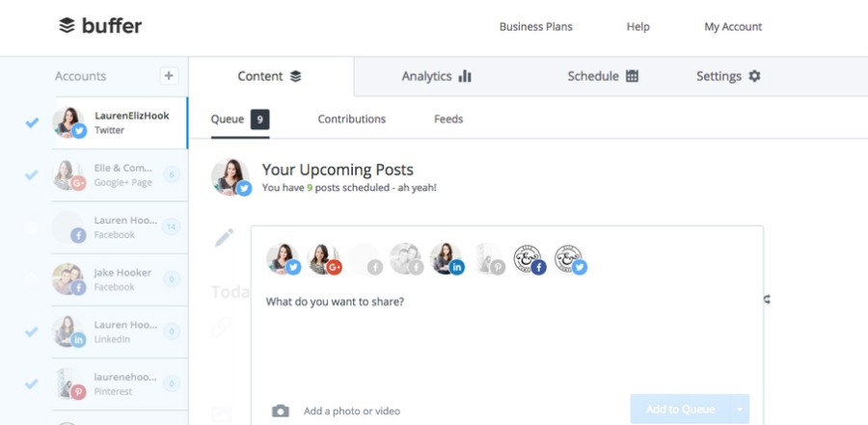
Task: Open the Business Plans link
Action: (536, 27)
